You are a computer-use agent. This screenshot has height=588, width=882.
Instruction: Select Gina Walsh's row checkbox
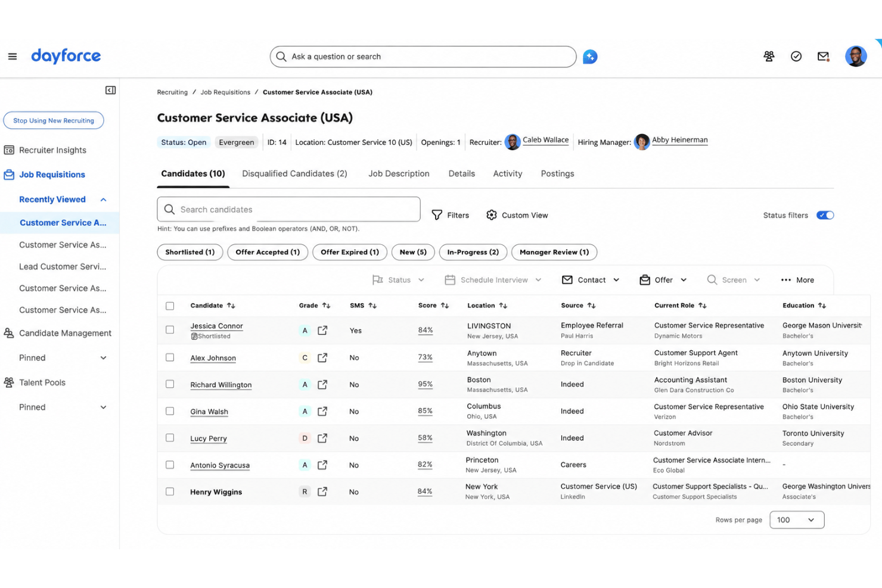tap(170, 411)
